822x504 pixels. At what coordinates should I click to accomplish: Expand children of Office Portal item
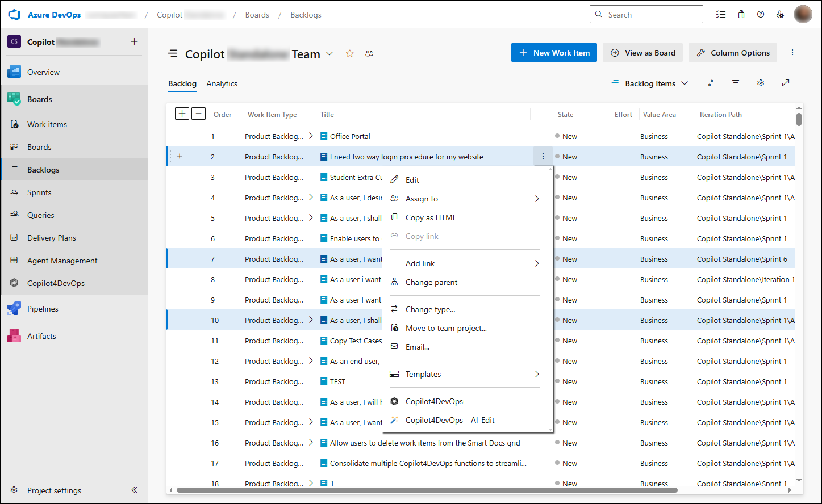[x=311, y=136]
